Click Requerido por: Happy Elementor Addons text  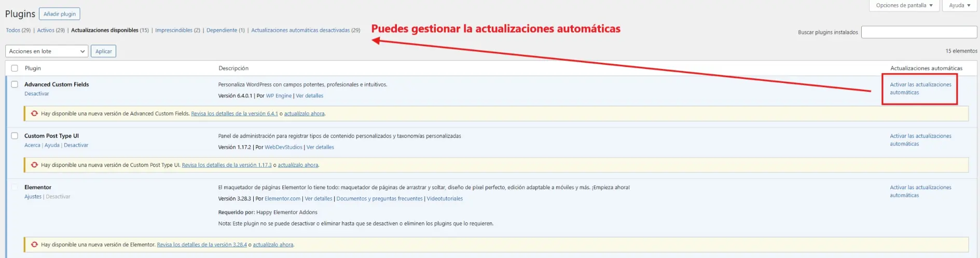268,212
